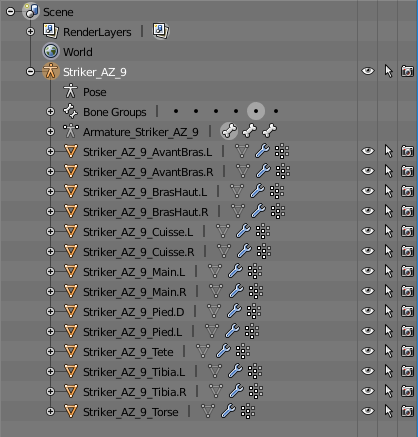
Task: Select the Scene label
Action: pyautogui.click(x=58, y=12)
